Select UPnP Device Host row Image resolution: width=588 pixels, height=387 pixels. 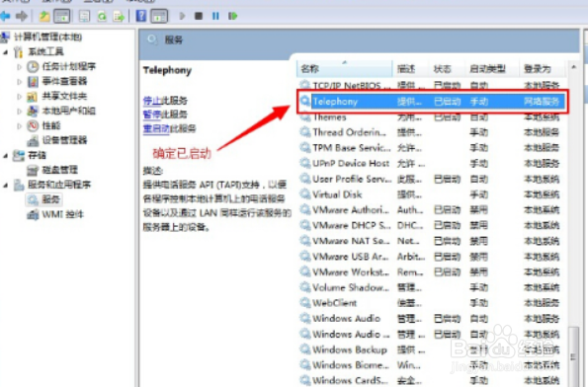tap(431, 163)
